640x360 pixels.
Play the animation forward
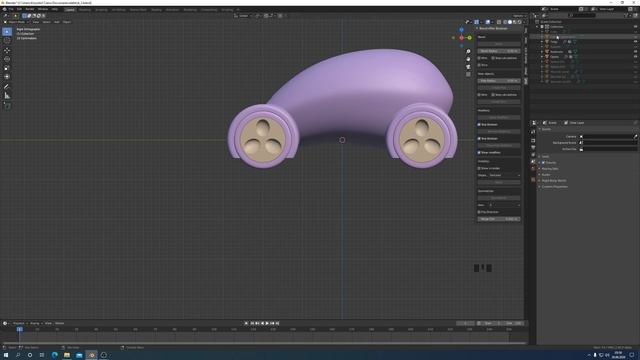click(267, 323)
